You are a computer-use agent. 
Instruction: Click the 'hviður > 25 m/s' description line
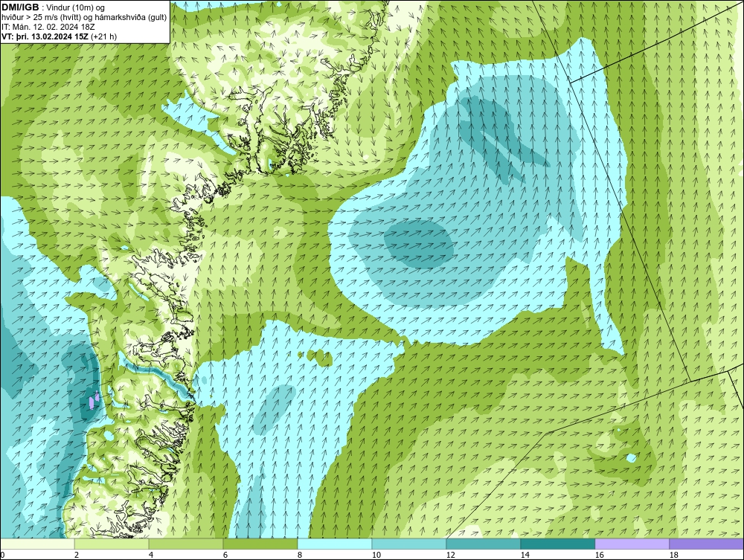tap(84, 17)
